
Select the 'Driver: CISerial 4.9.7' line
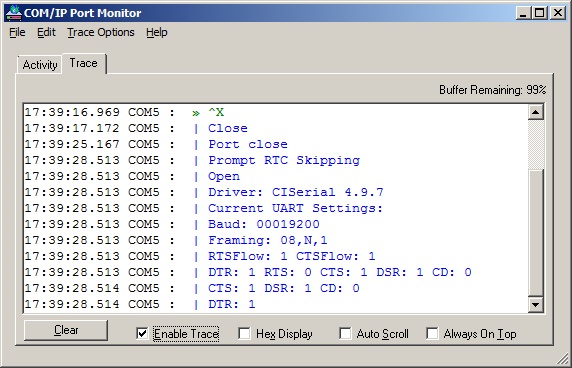(276, 192)
